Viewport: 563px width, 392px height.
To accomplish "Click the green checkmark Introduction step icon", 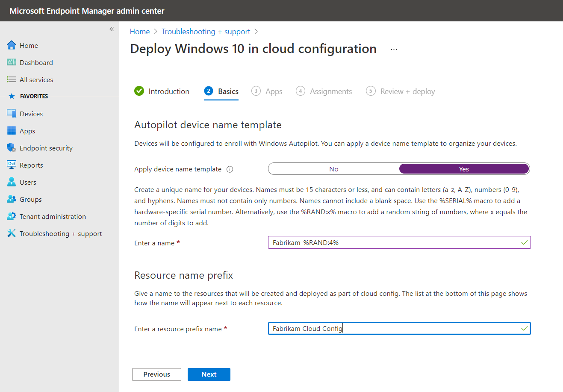I will coord(139,91).
